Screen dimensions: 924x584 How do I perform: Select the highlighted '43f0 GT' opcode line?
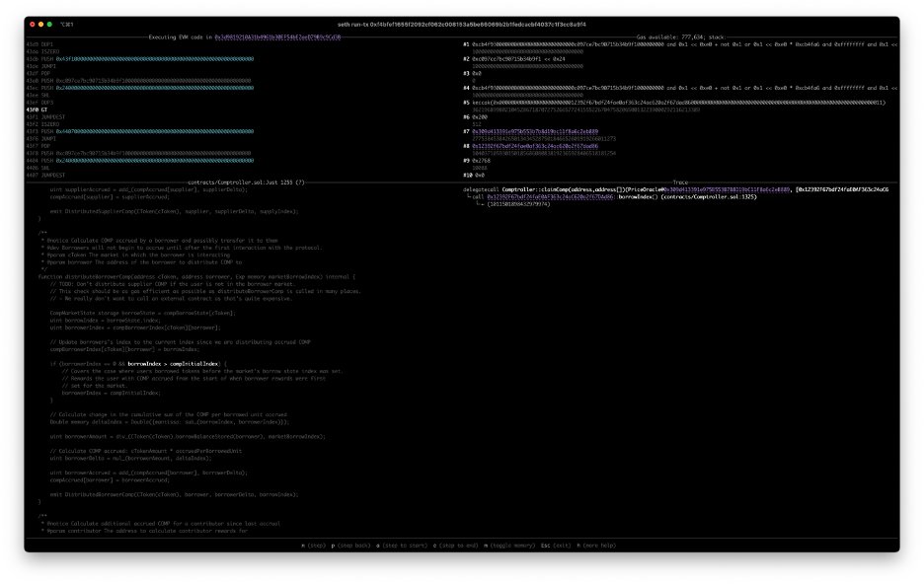(37, 109)
